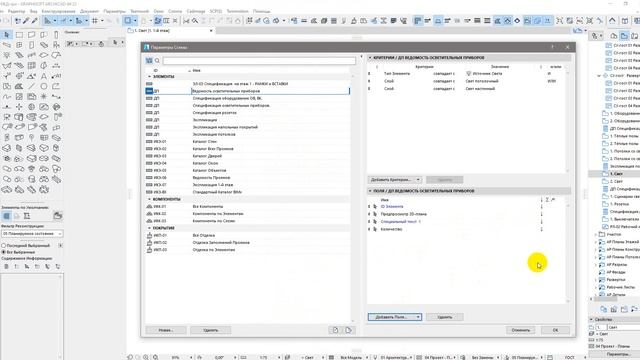Open the Project Map in Navigator
Image resolution: width=640 pixels, height=360 pixels.
(613, 36)
